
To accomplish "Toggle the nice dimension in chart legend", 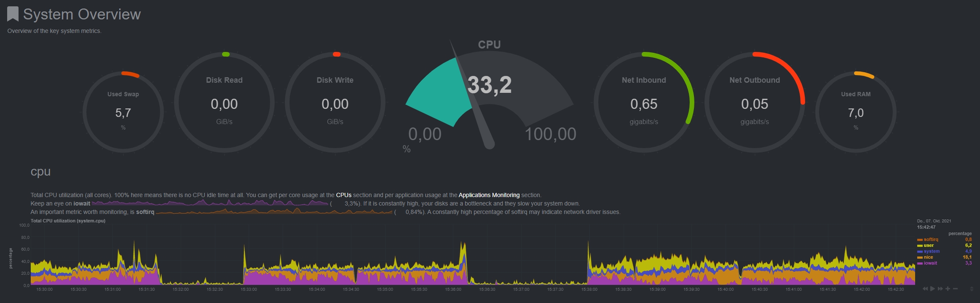I will tap(928, 257).
